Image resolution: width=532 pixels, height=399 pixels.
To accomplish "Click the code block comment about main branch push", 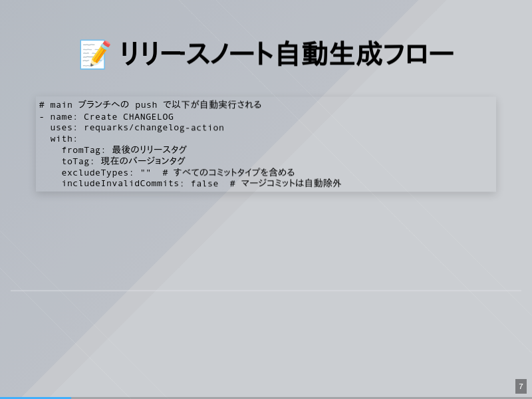I will (x=150, y=104).
